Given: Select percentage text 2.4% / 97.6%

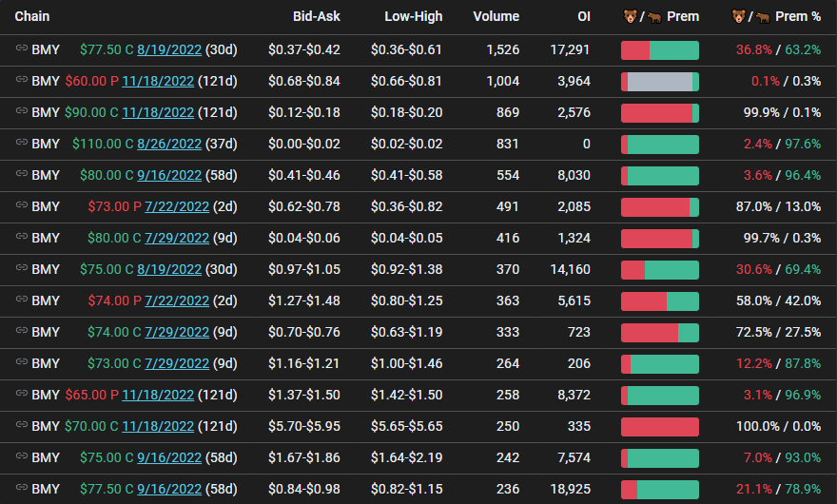Looking at the screenshot, I should (x=782, y=144).
